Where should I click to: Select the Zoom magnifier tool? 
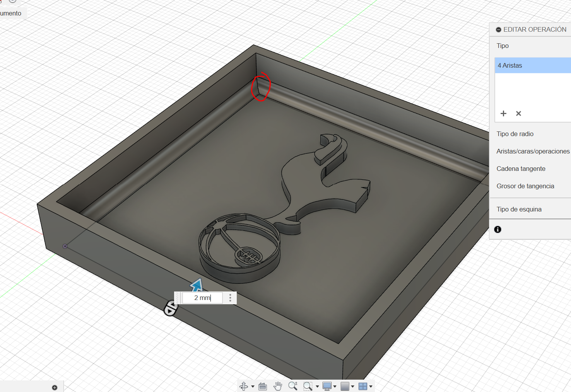[x=293, y=386]
